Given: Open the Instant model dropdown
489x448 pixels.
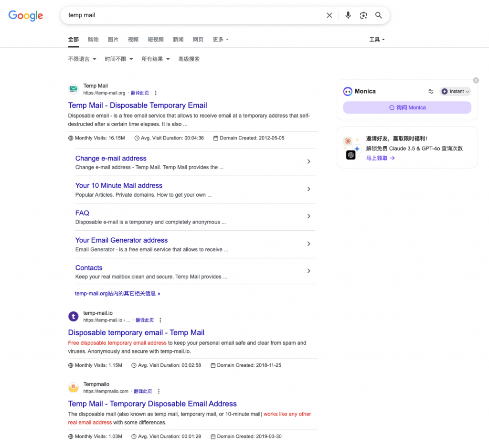Looking at the screenshot, I should pos(455,91).
